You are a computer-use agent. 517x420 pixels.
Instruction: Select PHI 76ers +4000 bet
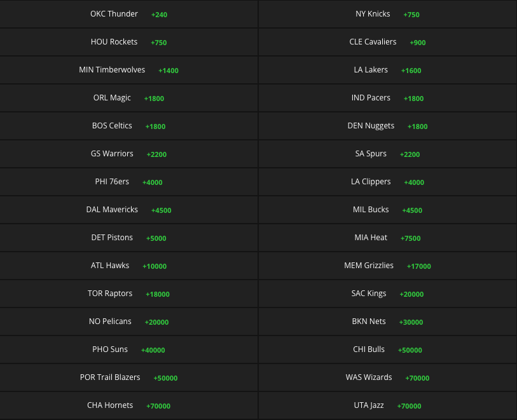click(x=128, y=182)
